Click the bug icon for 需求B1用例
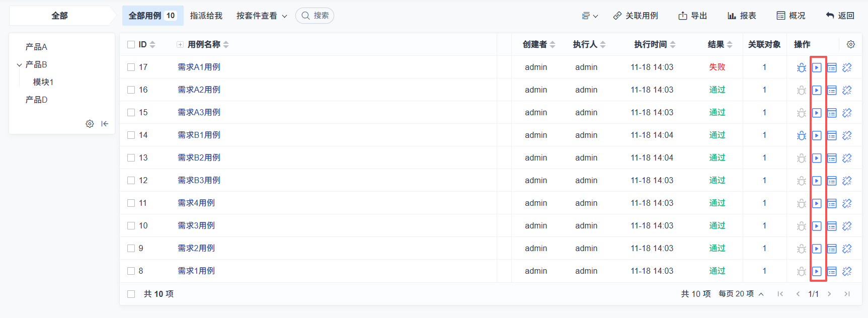Viewport: 868px width, 318px height. 802,135
